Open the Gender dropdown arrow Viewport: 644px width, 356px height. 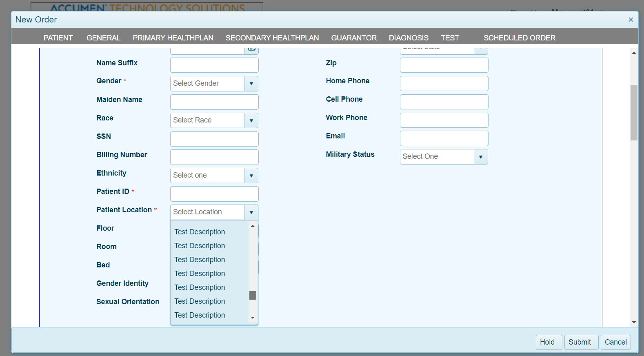[x=251, y=84]
